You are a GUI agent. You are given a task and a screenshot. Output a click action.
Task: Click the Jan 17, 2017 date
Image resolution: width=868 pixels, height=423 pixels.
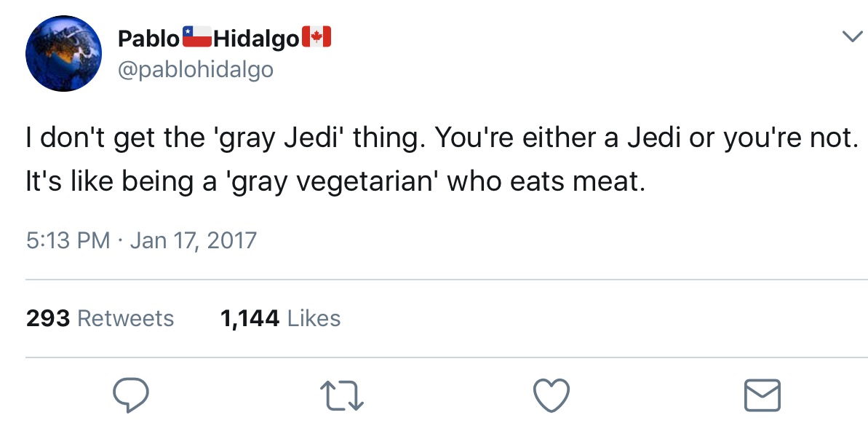193,240
